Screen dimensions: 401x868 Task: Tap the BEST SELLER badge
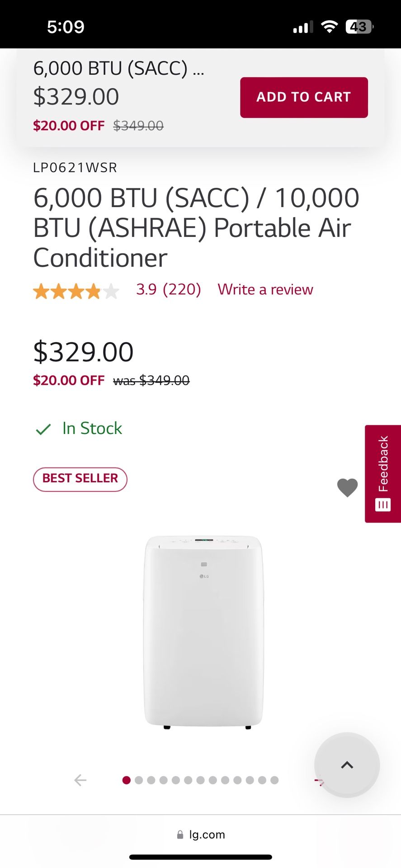80,479
